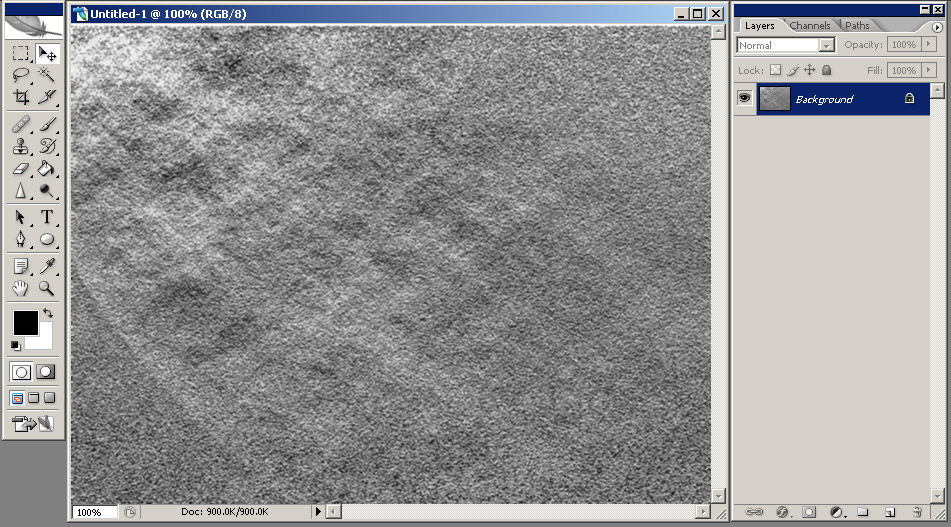The image size is (951, 527).
Task: Select the Healing Brush tool
Action: (x=21, y=125)
